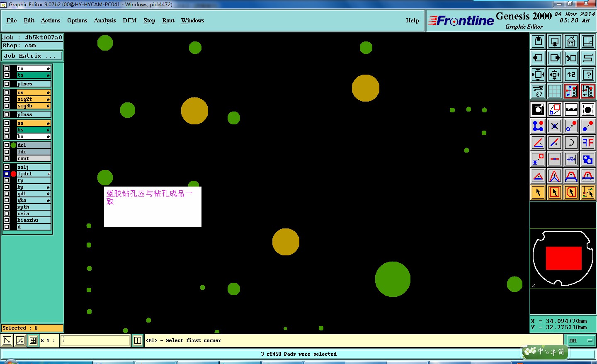Image resolution: width=597 pixels, height=364 pixels.
Task: Select the npth layer name
Action: coord(34,207)
